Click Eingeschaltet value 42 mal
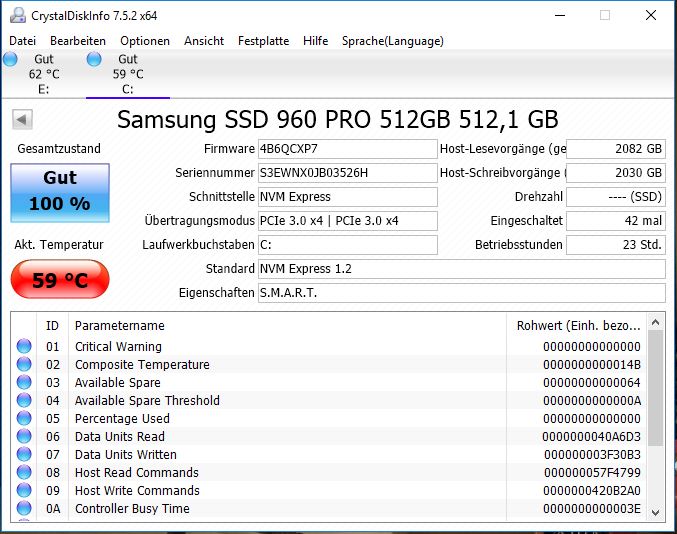This screenshot has width=677, height=534. coord(616,221)
